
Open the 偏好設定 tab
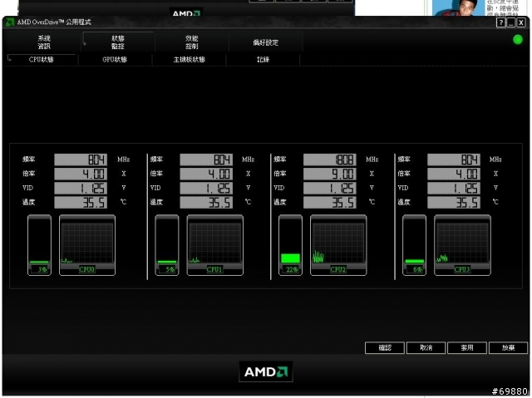coord(266,42)
